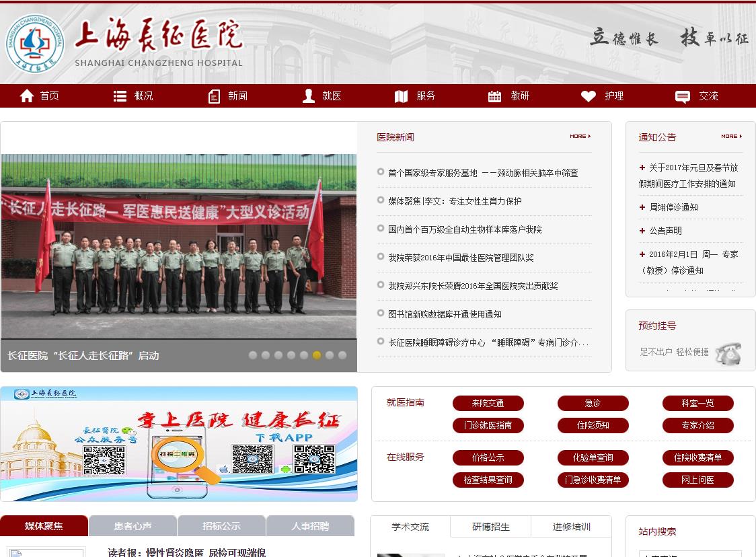756x557 pixels.
Task: Click the iOS app download QR code
Action: 252,459
